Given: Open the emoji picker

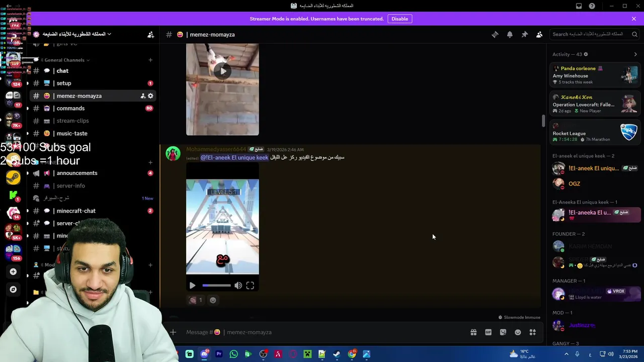Looking at the screenshot, I should click(x=518, y=332).
